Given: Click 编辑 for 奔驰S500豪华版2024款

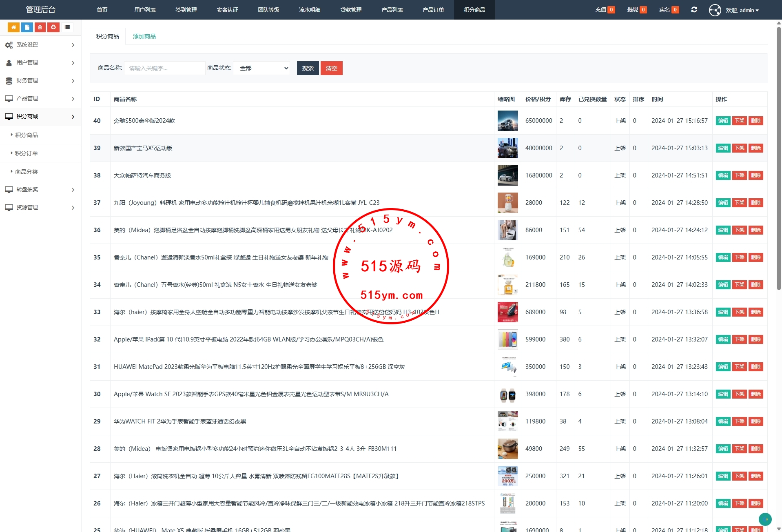Looking at the screenshot, I should (723, 121).
